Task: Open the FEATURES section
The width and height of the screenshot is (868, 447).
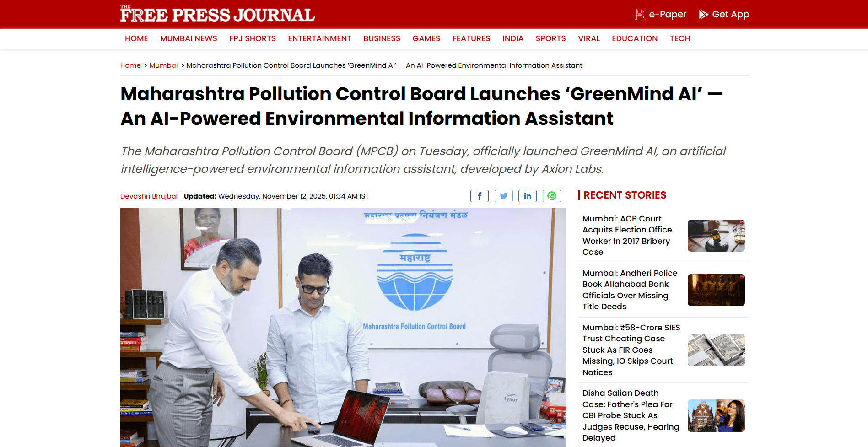Action: pyautogui.click(x=471, y=38)
